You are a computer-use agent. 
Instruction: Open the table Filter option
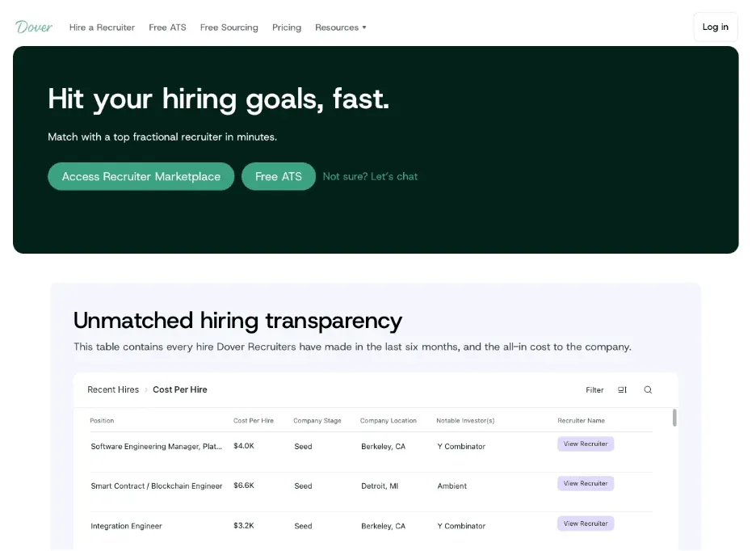(594, 390)
